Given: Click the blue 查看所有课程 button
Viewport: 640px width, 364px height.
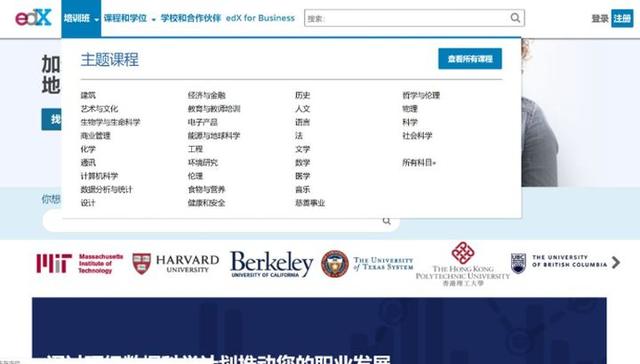Looking at the screenshot, I should pos(470,59).
